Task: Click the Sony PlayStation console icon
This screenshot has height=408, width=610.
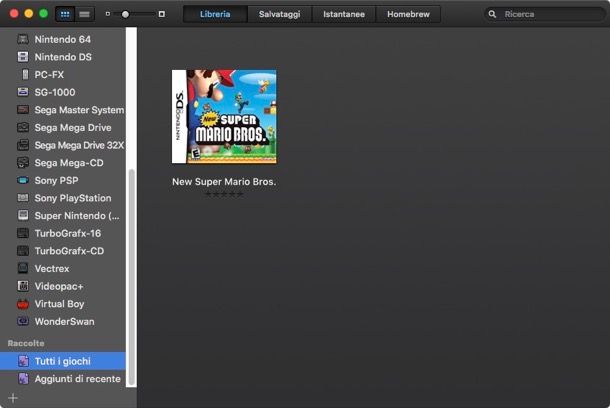Action: pyautogui.click(x=23, y=198)
